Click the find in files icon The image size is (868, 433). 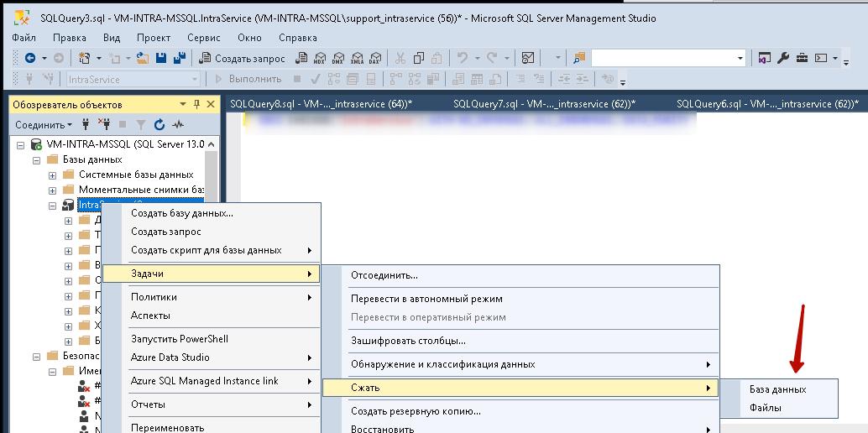[579, 58]
